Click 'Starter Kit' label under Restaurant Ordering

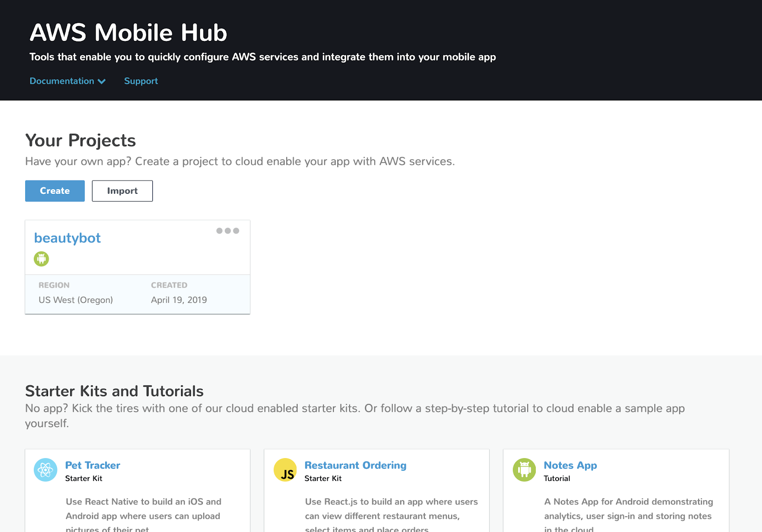tap(323, 478)
